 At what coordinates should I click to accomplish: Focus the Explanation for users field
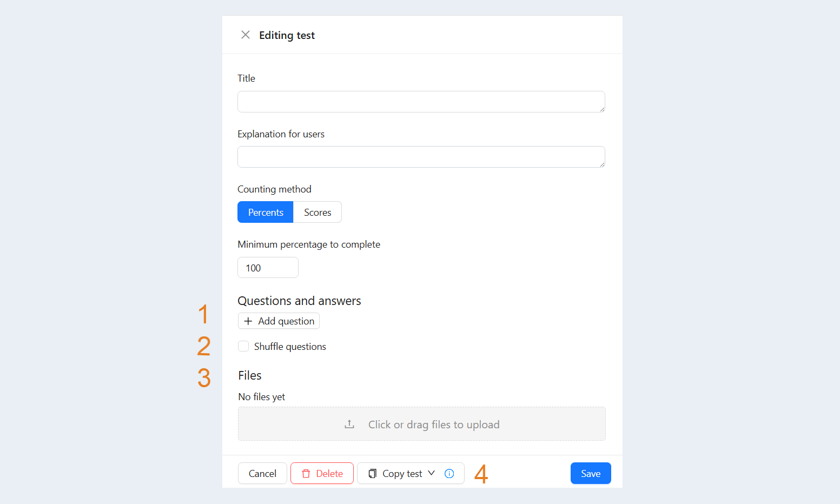pyautogui.click(x=421, y=157)
